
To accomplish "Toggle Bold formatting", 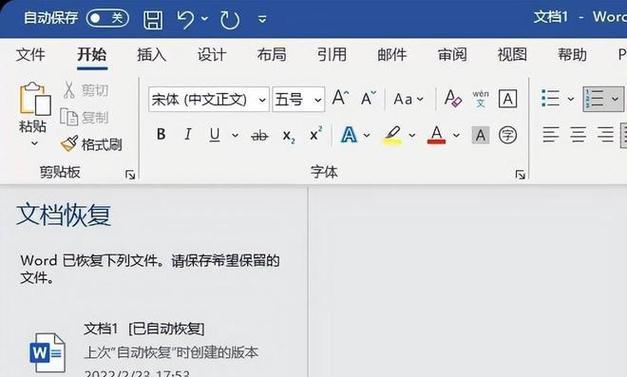I will point(161,135).
